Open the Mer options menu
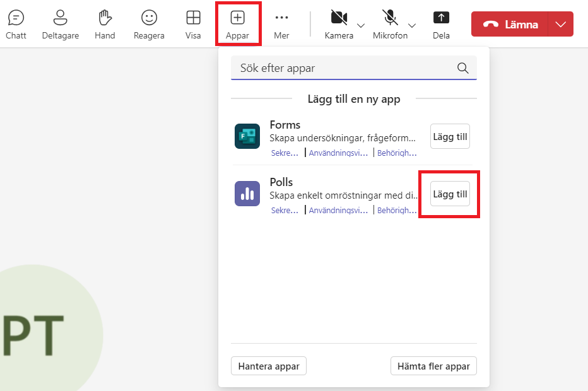588x391 pixels. click(x=281, y=25)
